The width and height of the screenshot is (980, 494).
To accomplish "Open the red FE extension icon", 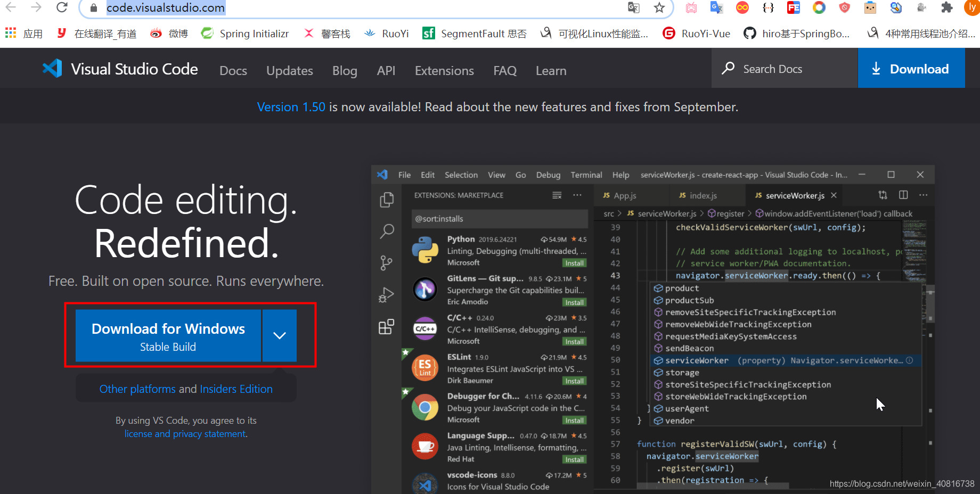I will (x=794, y=7).
